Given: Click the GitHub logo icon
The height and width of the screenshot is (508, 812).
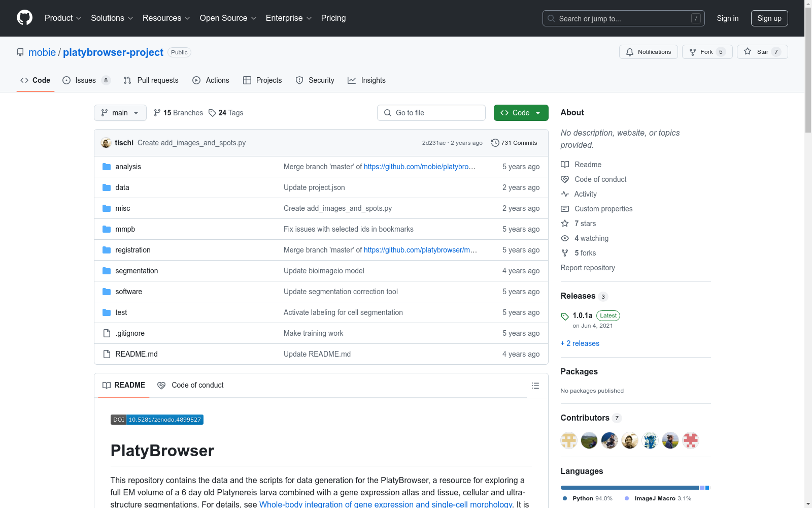Looking at the screenshot, I should click(x=24, y=18).
